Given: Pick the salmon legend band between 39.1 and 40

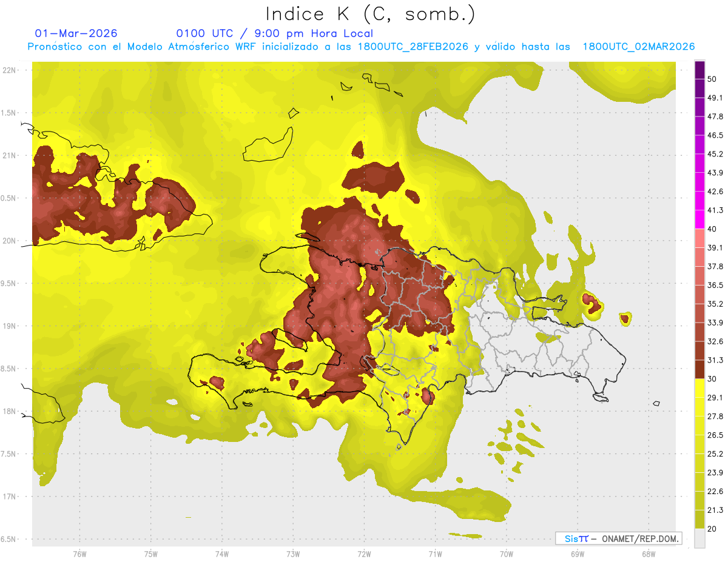Looking at the screenshot, I should point(699,238).
